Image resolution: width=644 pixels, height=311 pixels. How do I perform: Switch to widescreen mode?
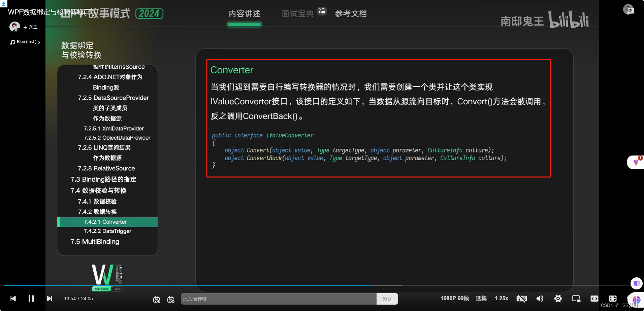[x=594, y=299]
